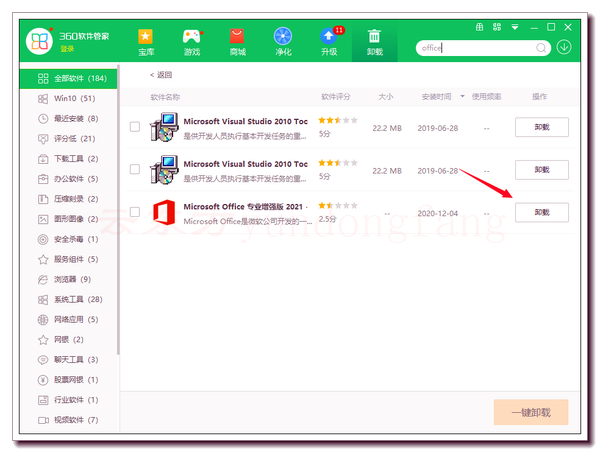The width and height of the screenshot is (600, 453).
Task: Click the 2020-12-04 install date cell
Action: [x=437, y=213]
